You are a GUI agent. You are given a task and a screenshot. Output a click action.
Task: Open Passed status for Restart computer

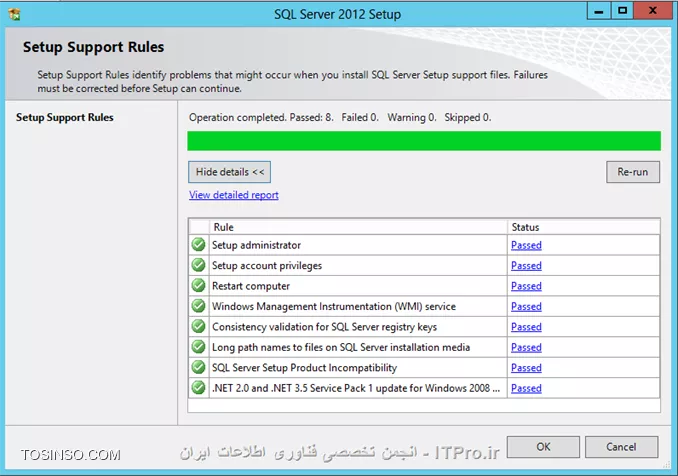526,286
